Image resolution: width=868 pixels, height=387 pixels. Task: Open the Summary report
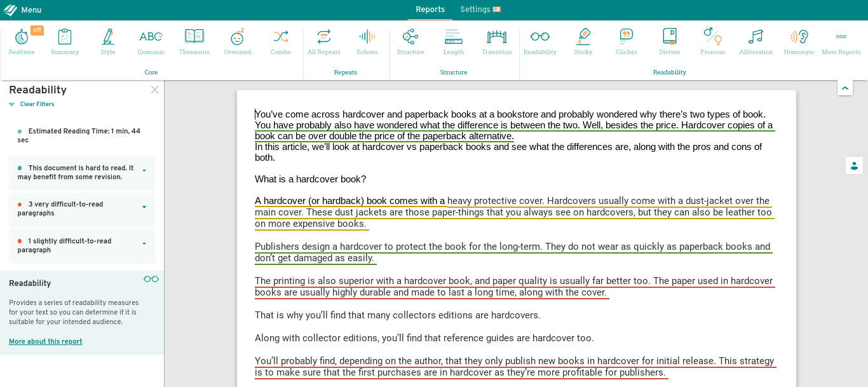pyautogui.click(x=65, y=41)
